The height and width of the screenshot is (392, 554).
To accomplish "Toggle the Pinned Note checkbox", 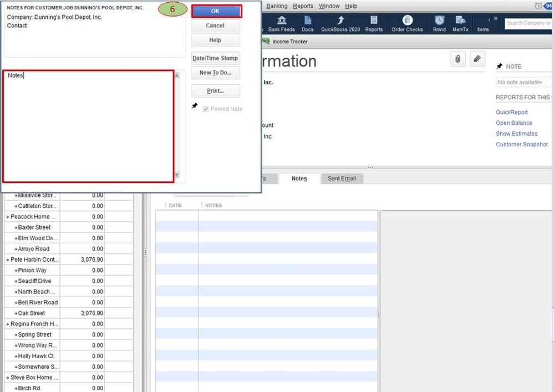I will point(205,109).
